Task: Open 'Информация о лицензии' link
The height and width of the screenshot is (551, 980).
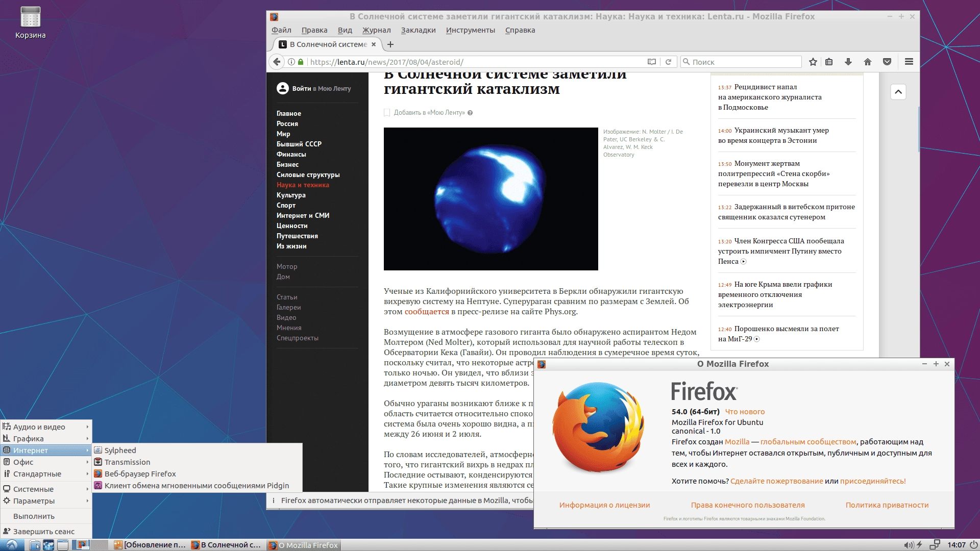Action: 604,505
